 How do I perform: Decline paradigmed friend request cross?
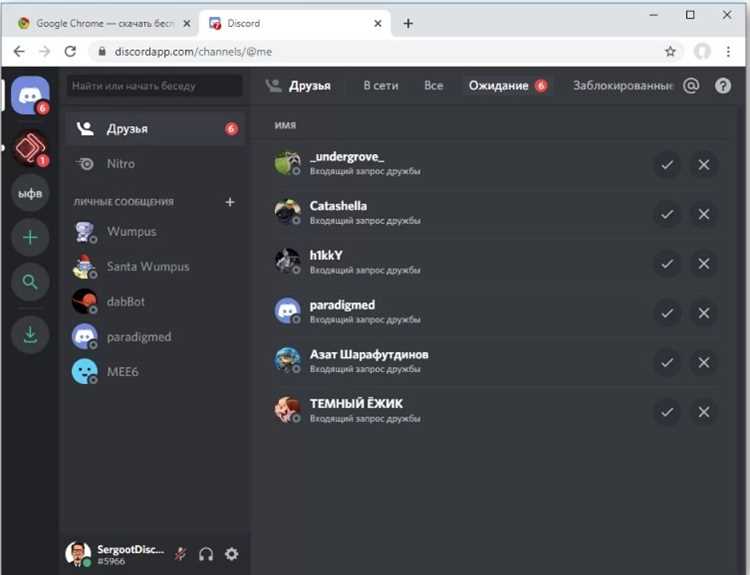click(x=704, y=313)
